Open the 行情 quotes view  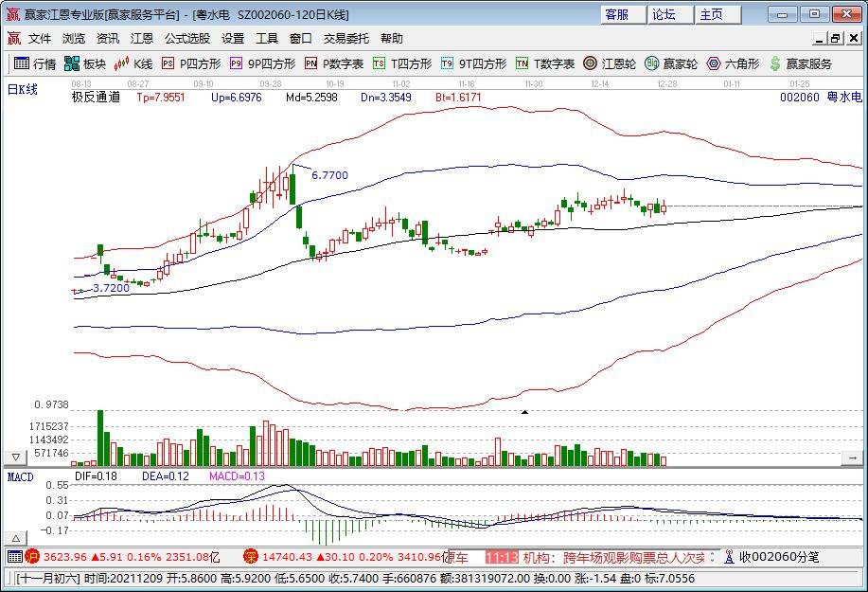[35, 63]
